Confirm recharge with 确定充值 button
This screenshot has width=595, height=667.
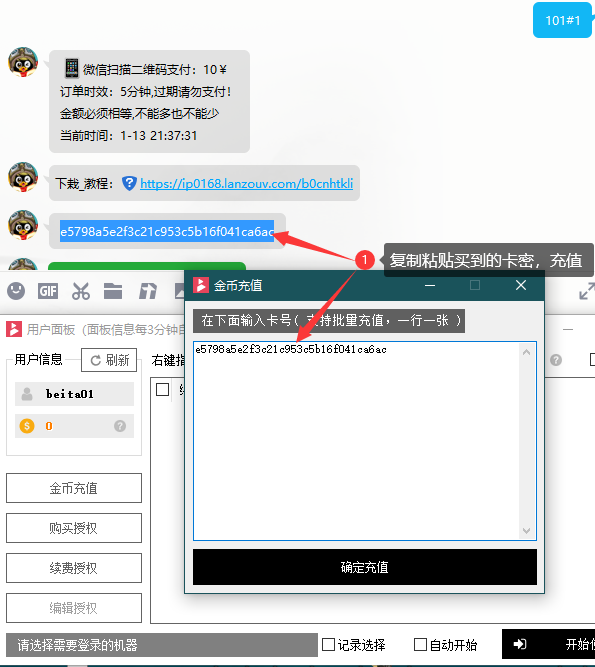click(x=364, y=567)
